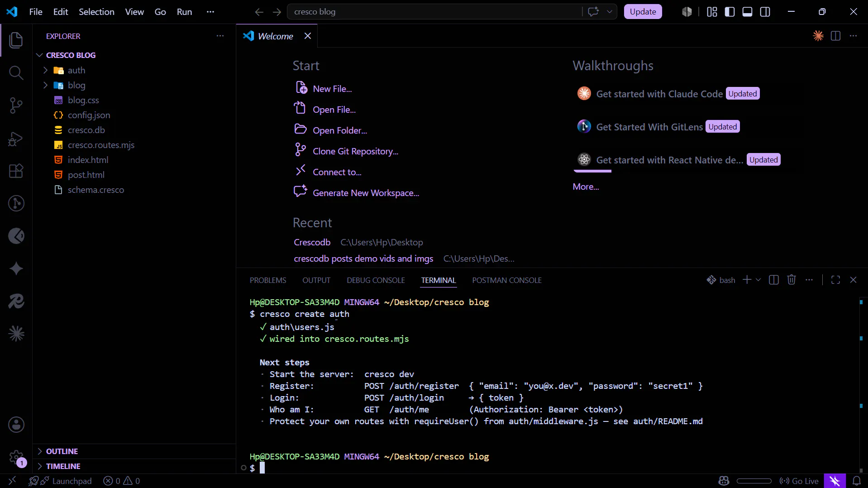Go forward in navigation history

tap(277, 12)
